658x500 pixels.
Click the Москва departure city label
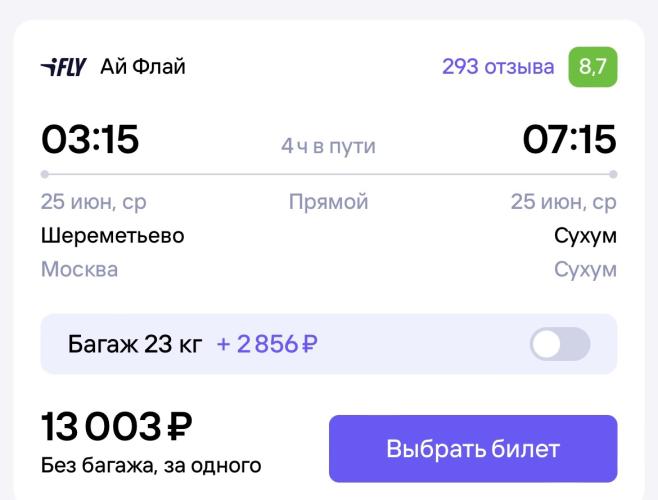tap(79, 269)
